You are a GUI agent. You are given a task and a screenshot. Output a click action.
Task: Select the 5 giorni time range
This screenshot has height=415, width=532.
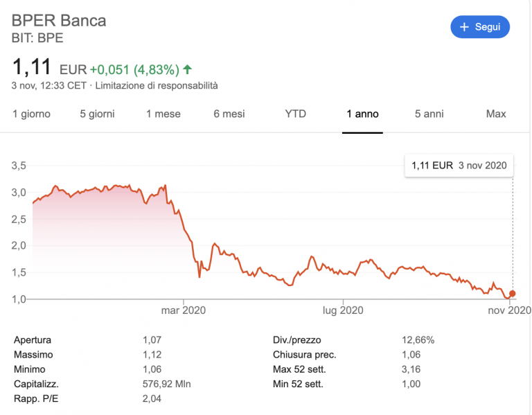[97, 114]
